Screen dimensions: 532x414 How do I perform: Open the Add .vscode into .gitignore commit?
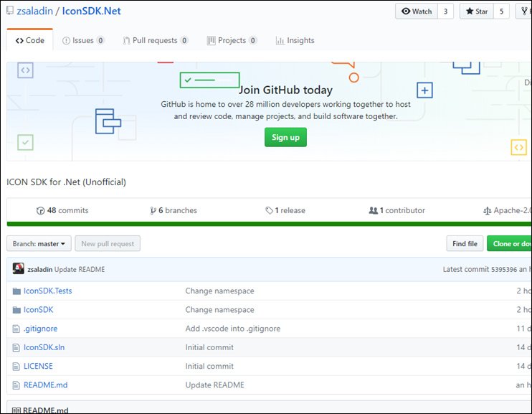(233, 329)
